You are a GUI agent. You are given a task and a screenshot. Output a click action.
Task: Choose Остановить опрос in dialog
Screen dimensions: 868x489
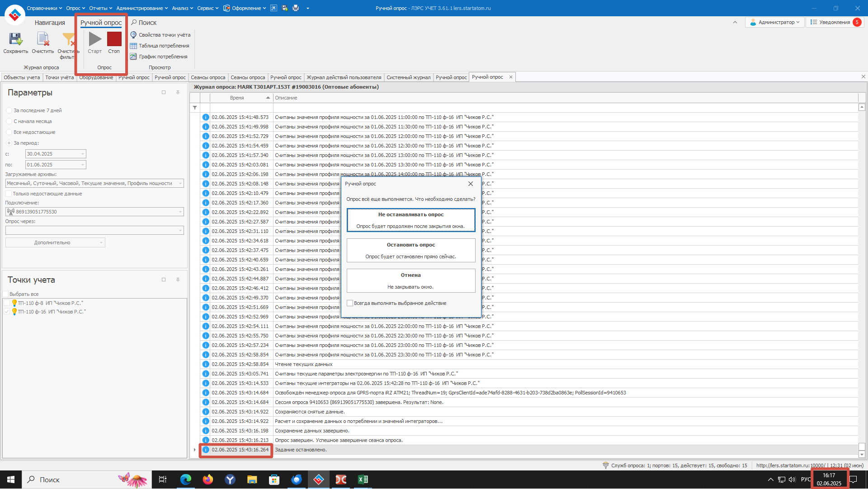coord(410,251)
